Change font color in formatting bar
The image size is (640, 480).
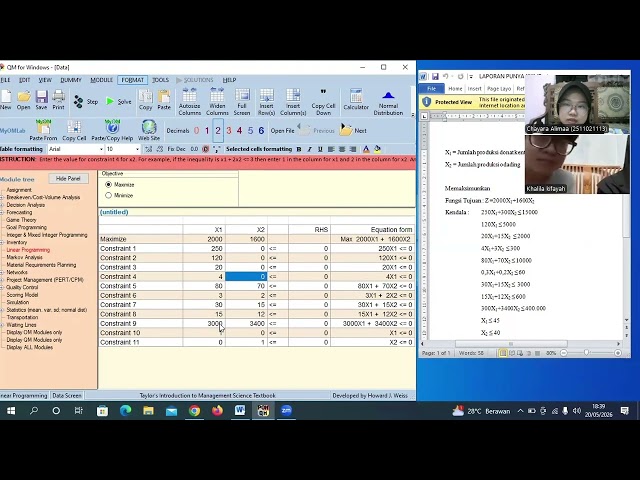tap(366, 149)
